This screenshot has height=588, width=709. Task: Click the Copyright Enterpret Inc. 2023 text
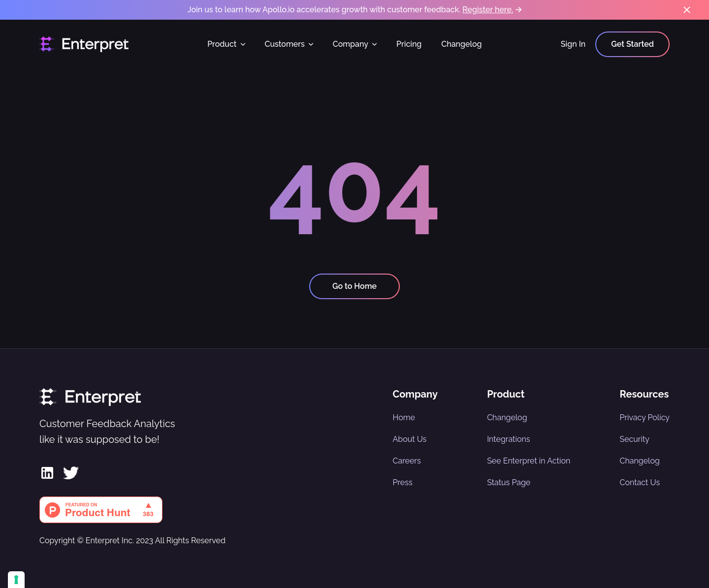coord(132,540)
